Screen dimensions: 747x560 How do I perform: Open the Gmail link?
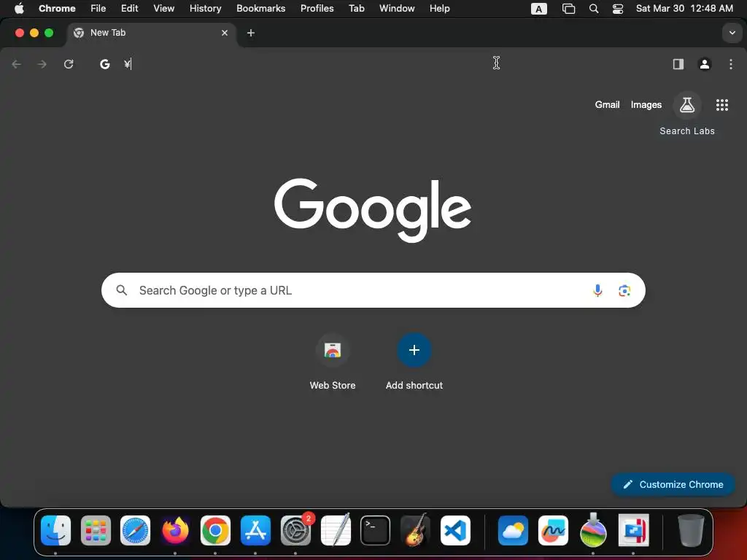point(607,105)
